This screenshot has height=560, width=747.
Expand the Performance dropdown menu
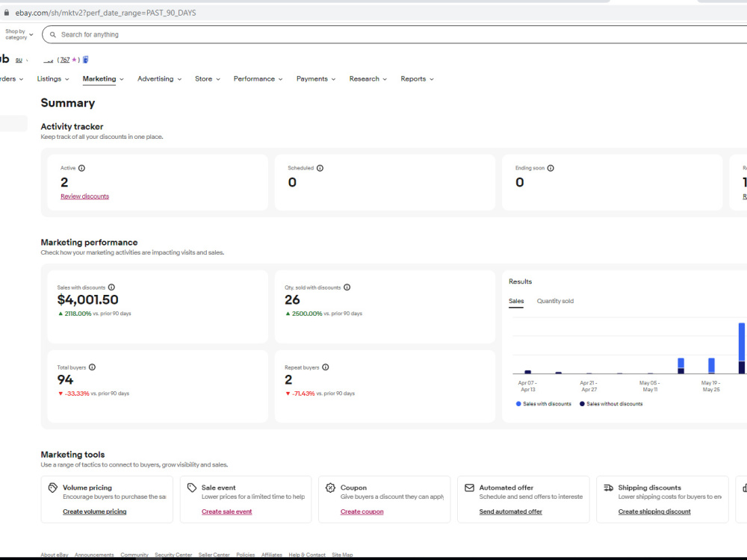258,79
